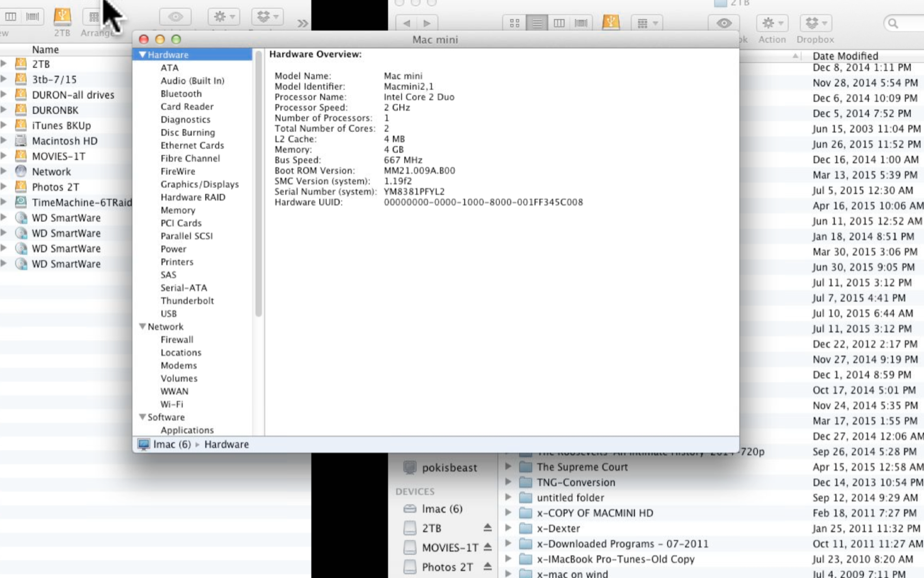Viewport: 924px width, 578px height.
Task: Collapse the Software disclosure triangle
Action: pyautogui.click(x=143, y=417)
